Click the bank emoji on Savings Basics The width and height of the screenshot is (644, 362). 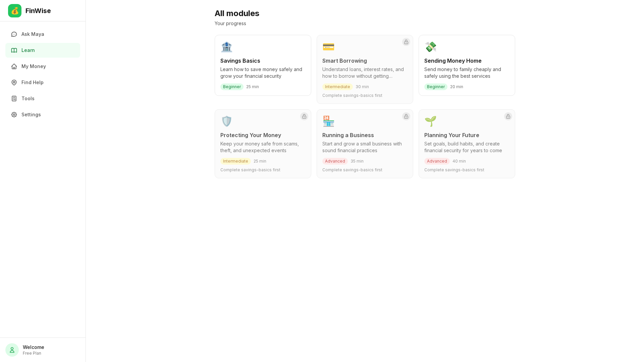227,47
